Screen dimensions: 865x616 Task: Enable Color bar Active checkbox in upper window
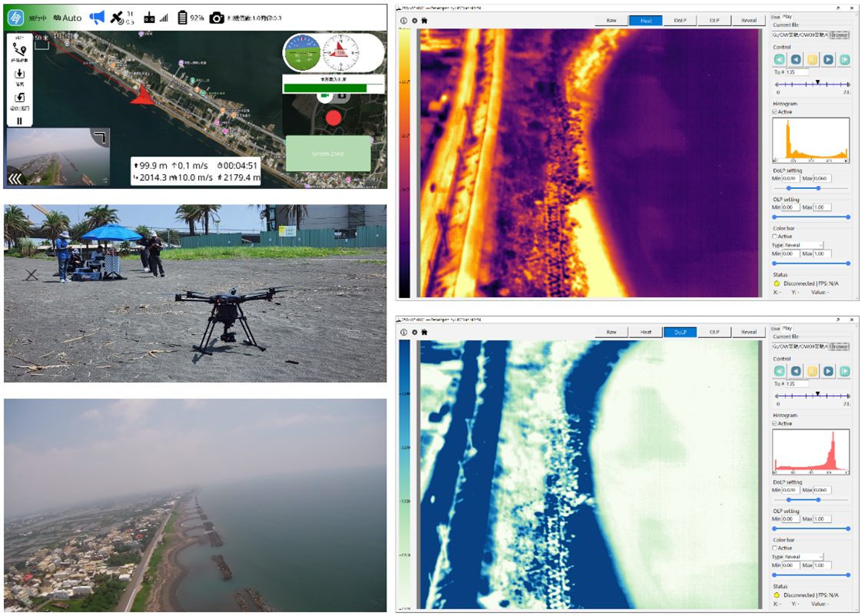[774, 237]
